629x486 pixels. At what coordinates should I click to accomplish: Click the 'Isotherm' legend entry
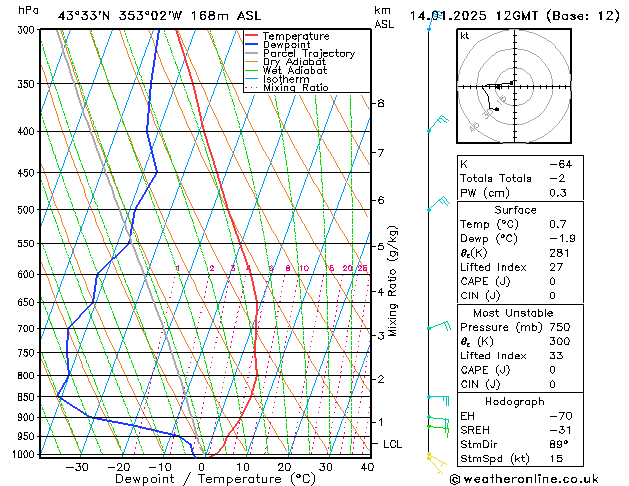click(278, 79)
